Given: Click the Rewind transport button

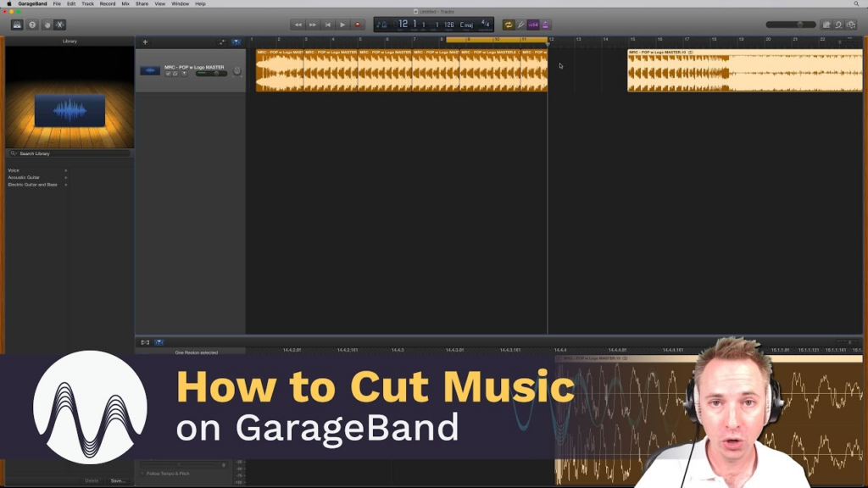Looking at the screenshot, I should [x=298, y=25].
